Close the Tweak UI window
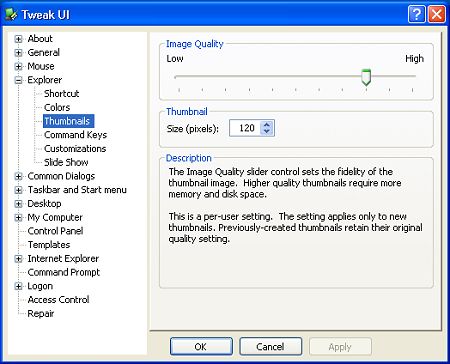This screenshot has height=364, width=450. click(x=437, y=14)
